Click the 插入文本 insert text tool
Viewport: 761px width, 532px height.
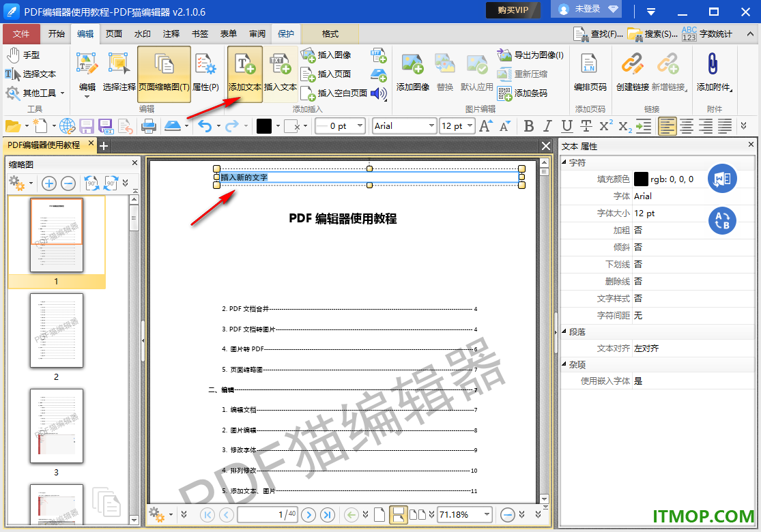280,74
